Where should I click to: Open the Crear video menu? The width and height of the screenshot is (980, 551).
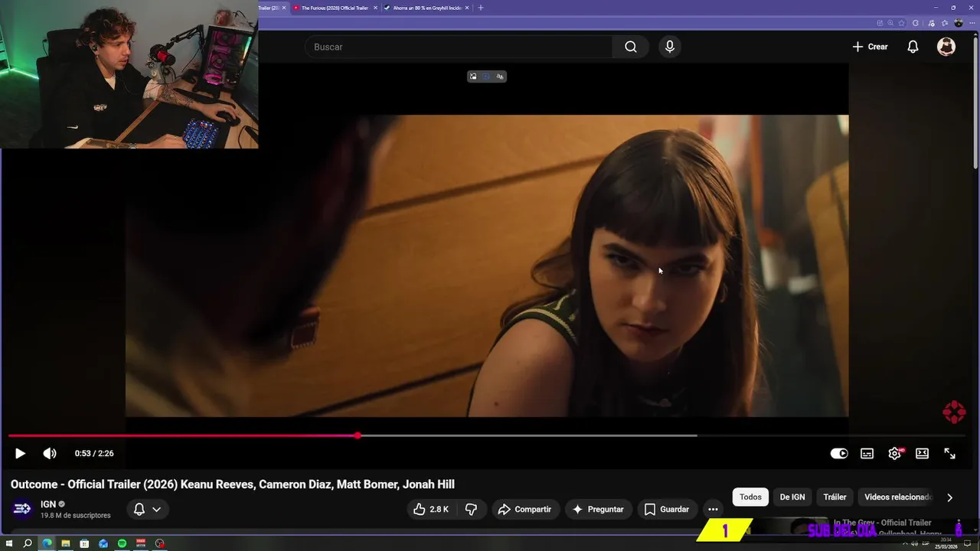[870, 47]
